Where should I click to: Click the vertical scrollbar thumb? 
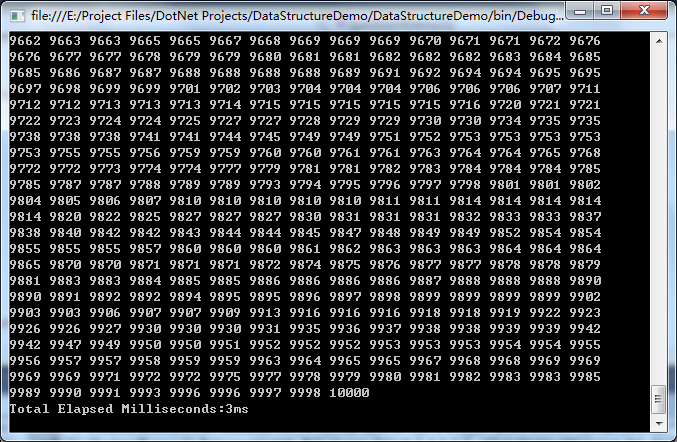pyautogui.click(x=659, y=399)
